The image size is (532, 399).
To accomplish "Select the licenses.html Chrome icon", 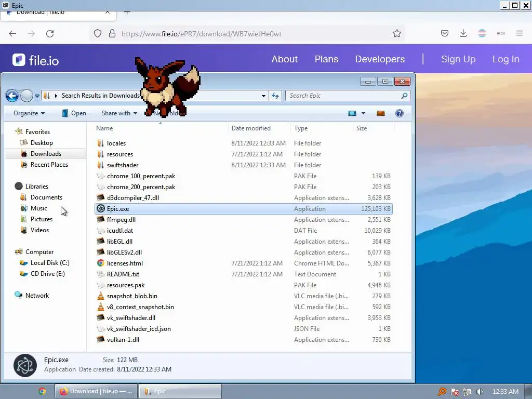I will (101, 263).
